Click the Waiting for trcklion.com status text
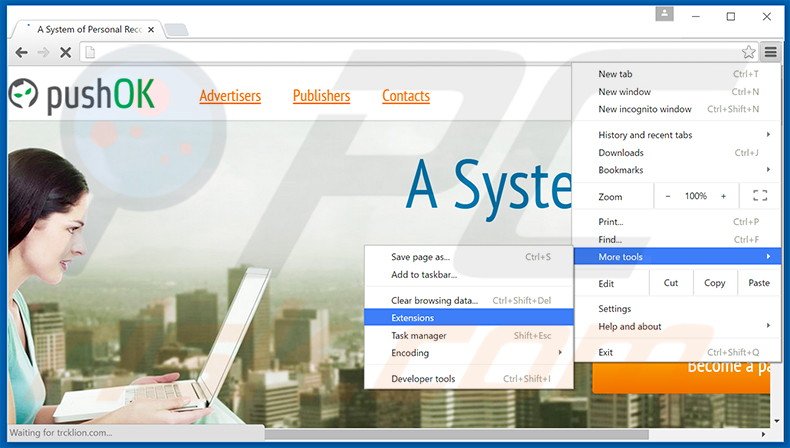The width and height of the screenshot is (790, 448). click(60, 433)
